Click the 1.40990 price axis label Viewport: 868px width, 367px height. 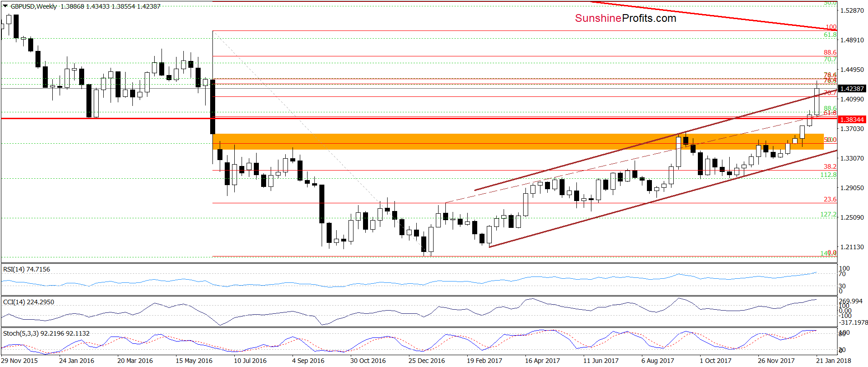(852, 99)
